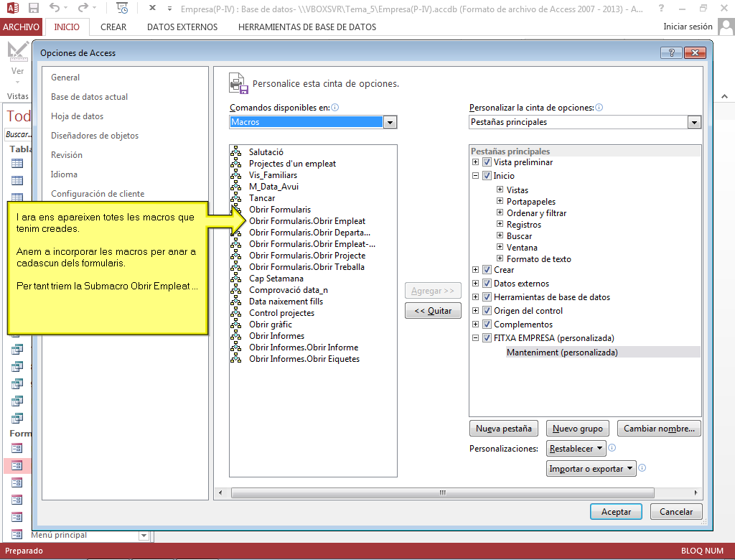Click the Aceptar button
735x560 pixels.
[x=616, y=512]
